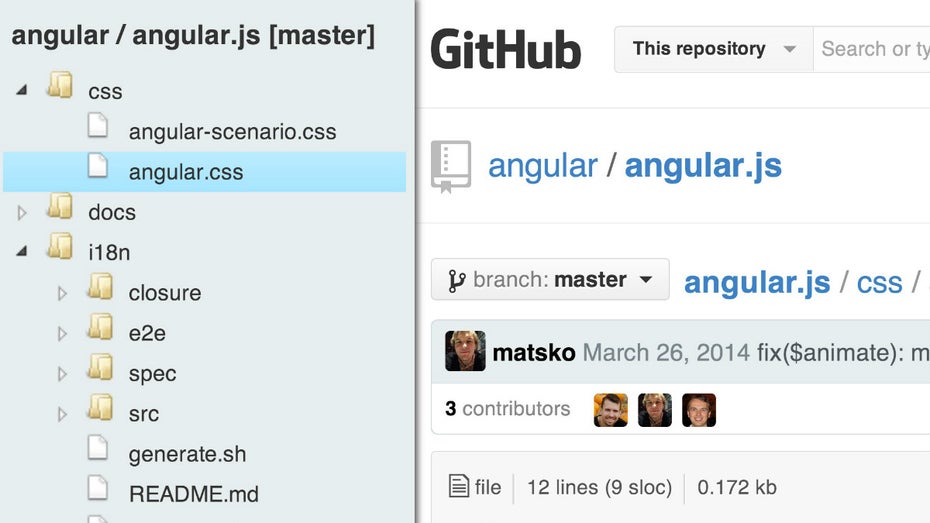Click the generate.sh file icon
This screenshot has height=523, width=930.
coord(98,453)
